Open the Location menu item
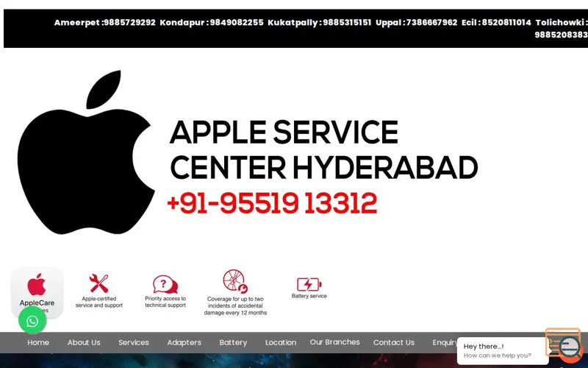 tap(281, 342)
